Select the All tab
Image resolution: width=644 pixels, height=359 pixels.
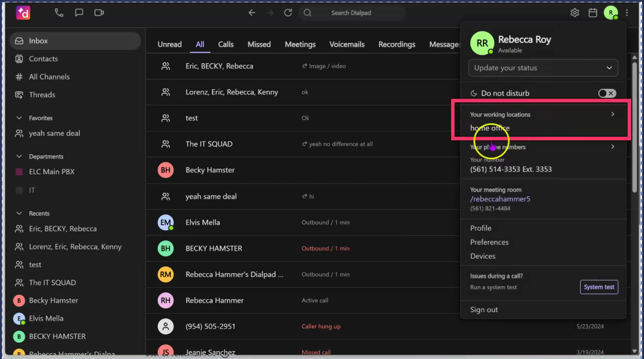click(x=200, y=44)
